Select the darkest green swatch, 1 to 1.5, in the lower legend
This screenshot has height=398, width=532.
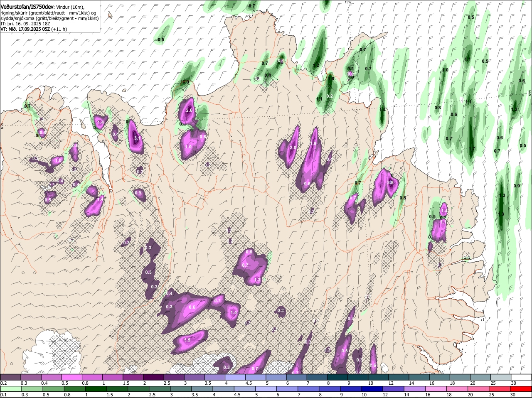coord(97,389)
